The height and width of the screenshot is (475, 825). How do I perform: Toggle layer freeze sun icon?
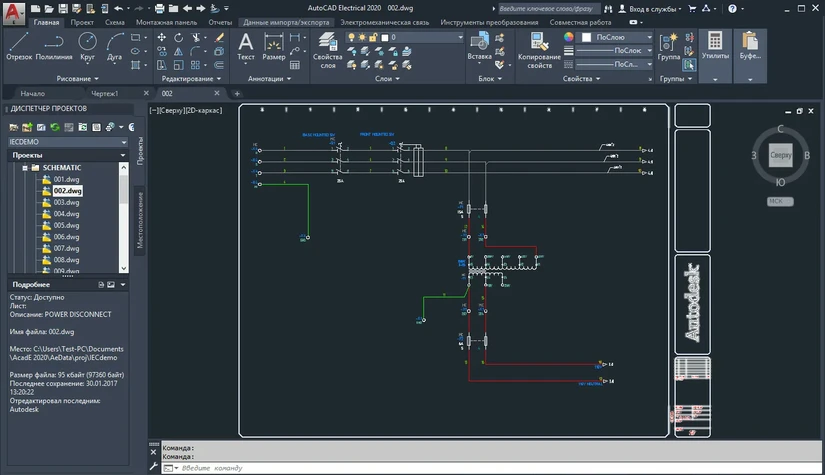coord(362,37)
